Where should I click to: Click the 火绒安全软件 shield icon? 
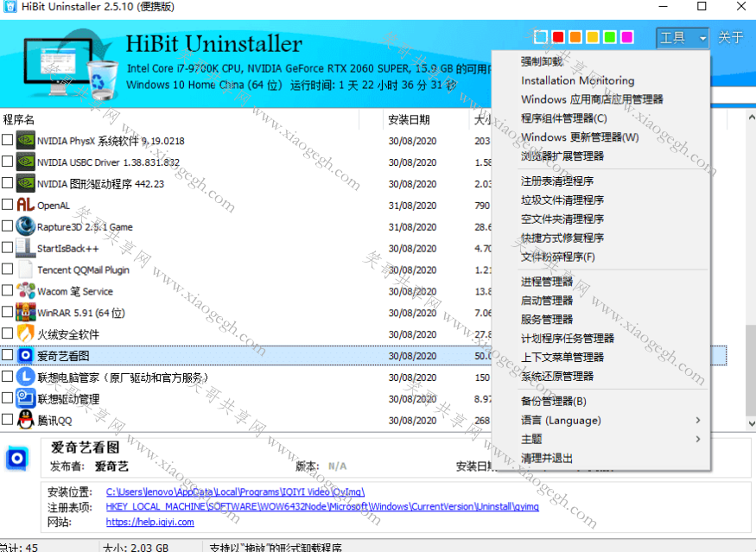coord(26,333)
